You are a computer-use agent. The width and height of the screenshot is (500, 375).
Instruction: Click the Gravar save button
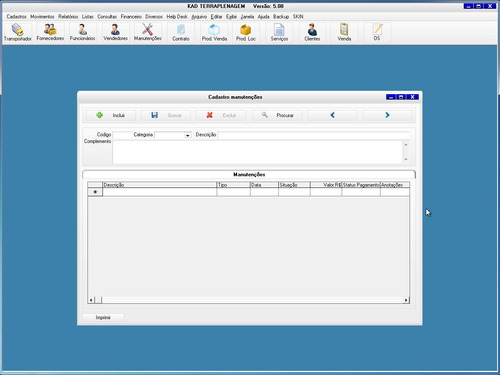(166, 115)
